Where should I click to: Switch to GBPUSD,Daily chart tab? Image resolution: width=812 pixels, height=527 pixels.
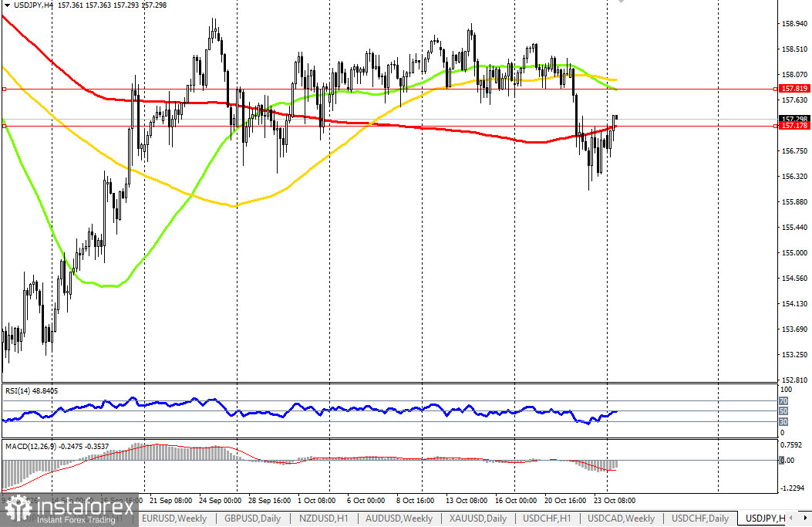click(x=253, y=519)
